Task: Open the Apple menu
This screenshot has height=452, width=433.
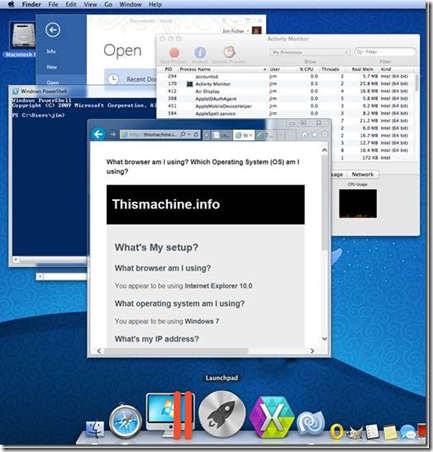Action: [11, 4]
